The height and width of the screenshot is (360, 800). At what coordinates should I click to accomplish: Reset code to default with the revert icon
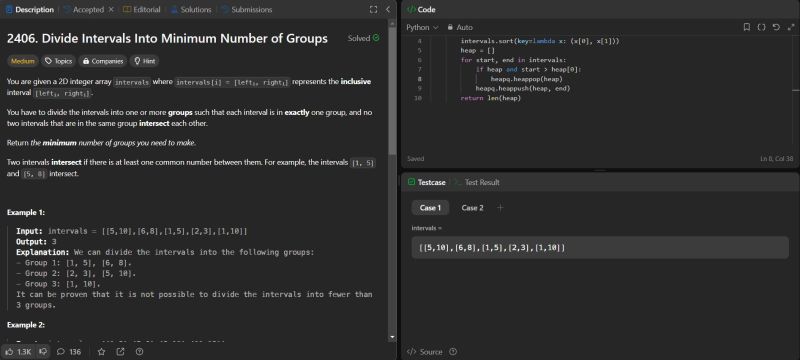[x=776, y=27]
